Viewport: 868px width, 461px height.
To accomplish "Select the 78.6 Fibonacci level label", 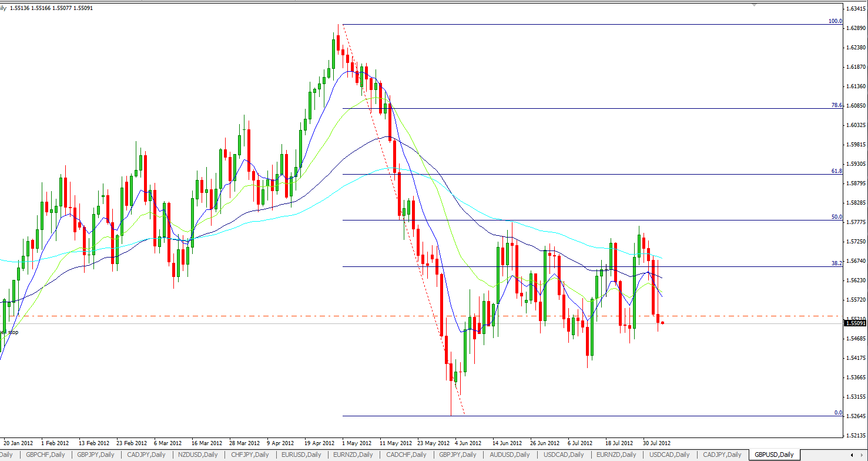I will 836,105.
